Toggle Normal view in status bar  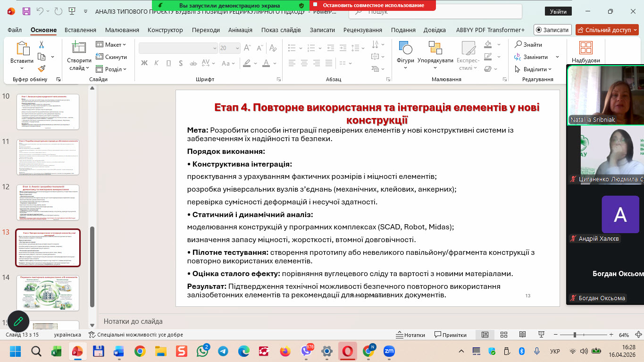coord(485,335)
